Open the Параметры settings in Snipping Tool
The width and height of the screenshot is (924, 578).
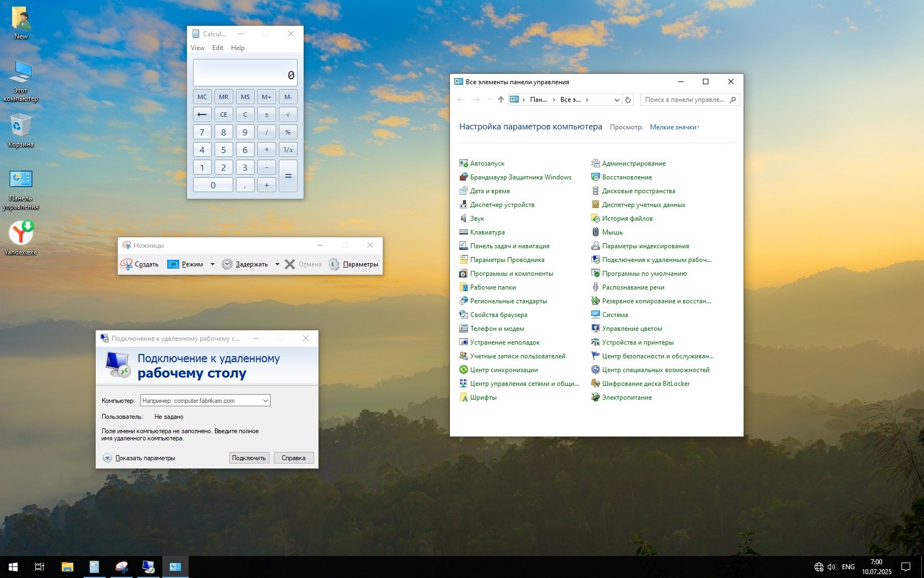pos(354,264)
